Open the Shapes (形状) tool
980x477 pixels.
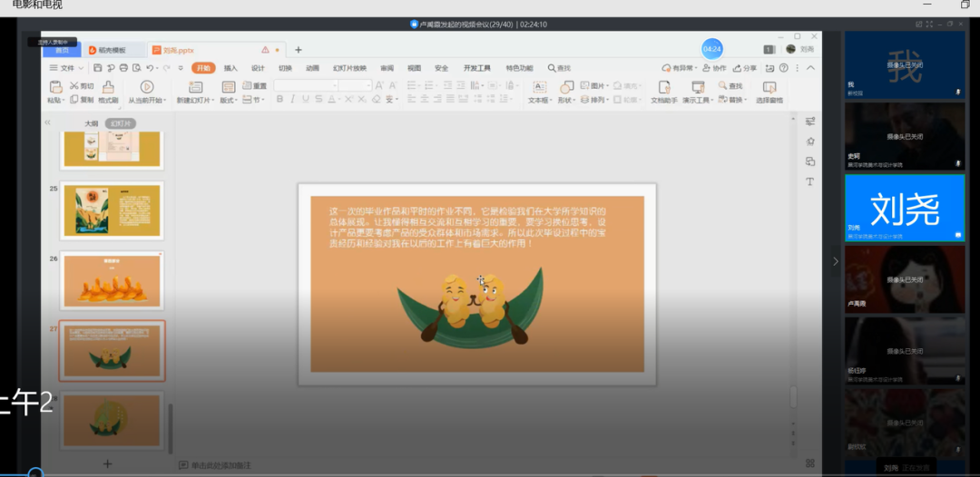(566, 88)
